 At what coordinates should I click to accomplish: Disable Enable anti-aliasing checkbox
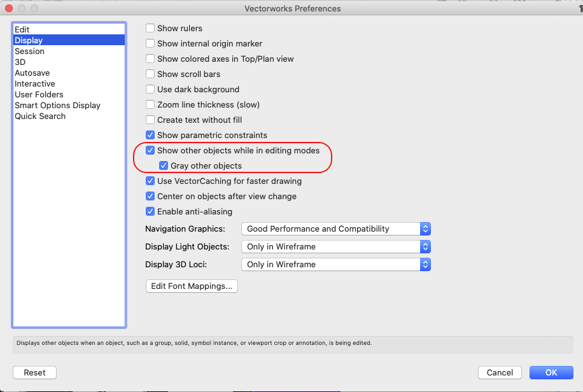(151, 211)
